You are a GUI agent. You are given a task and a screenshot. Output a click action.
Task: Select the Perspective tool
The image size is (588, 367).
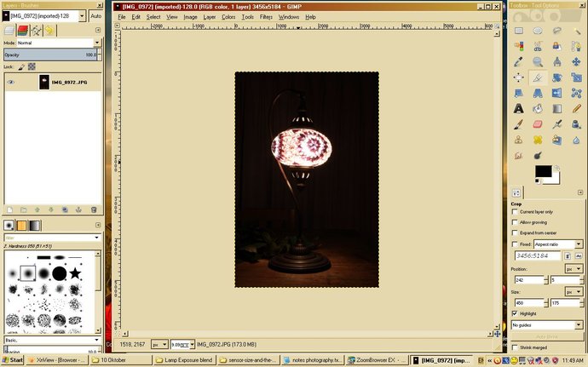click(x=538, y=93)
